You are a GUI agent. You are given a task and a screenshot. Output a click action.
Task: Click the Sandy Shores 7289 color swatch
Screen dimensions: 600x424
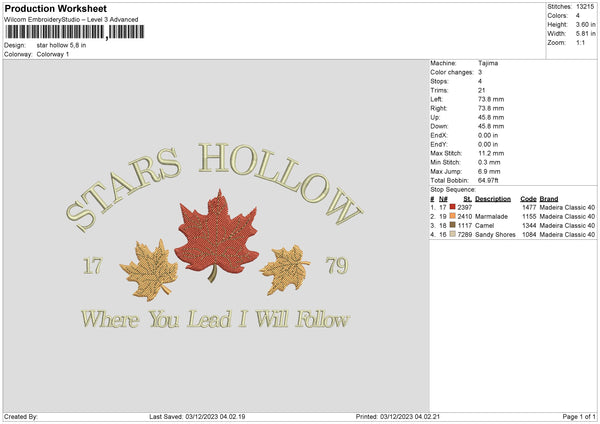[x=452, y=234]
